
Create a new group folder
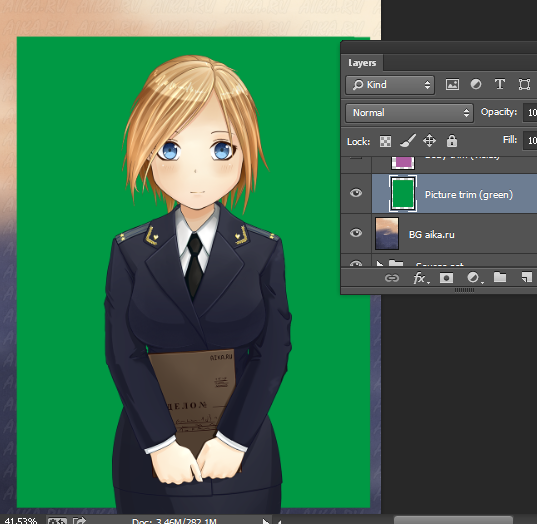pos(500,277)
